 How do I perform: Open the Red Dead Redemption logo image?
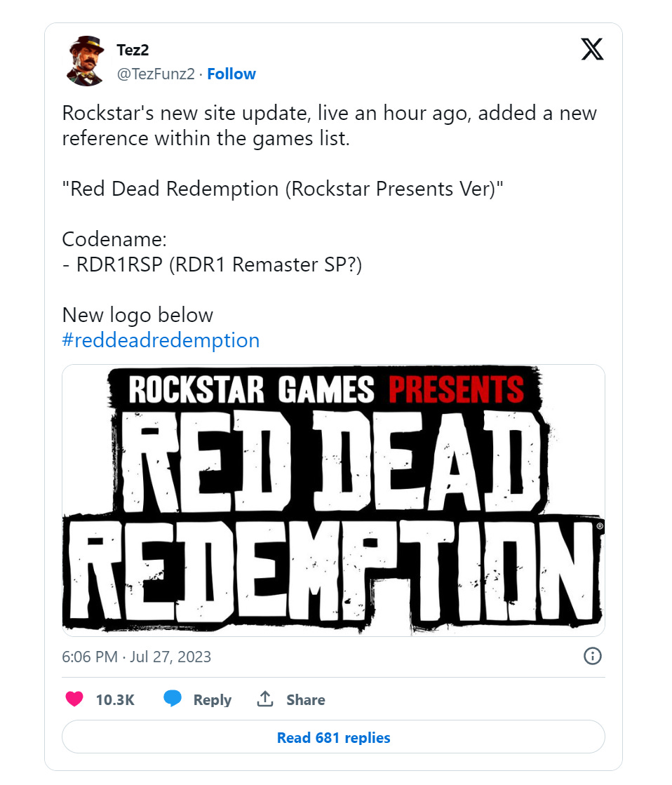click(333, 500)
